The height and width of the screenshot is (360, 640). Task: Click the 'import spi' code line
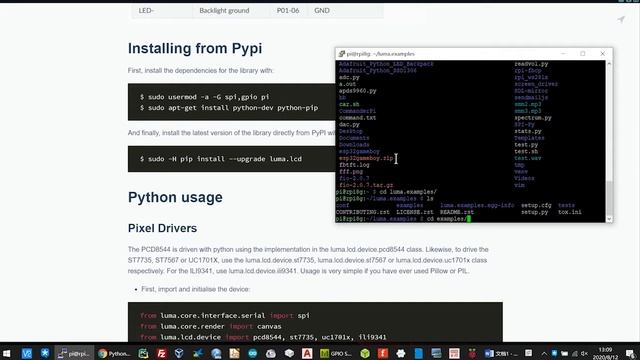tap(225, 316)
